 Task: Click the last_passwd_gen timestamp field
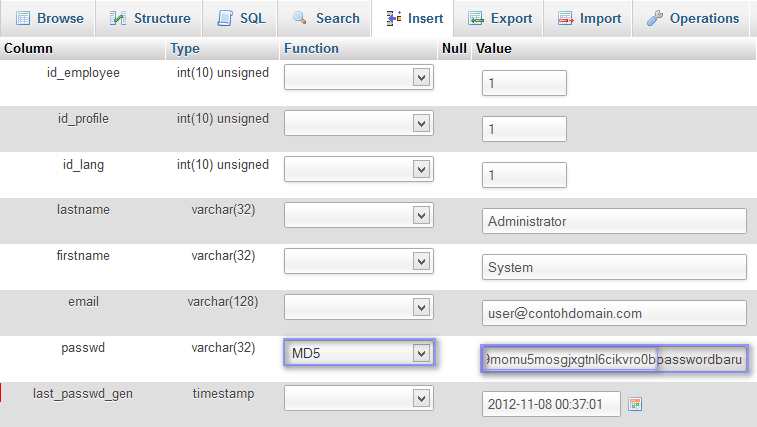(x=550, y=404)
